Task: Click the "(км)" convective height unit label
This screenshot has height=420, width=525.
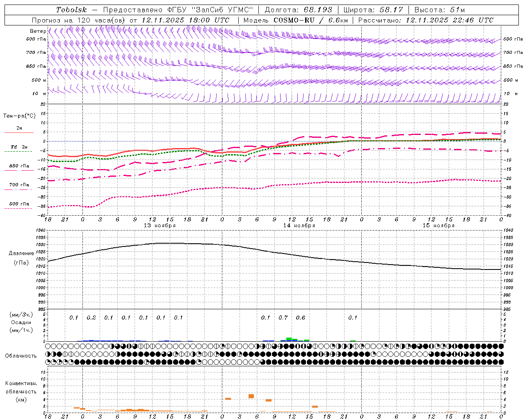Action: tap(21, 399)
